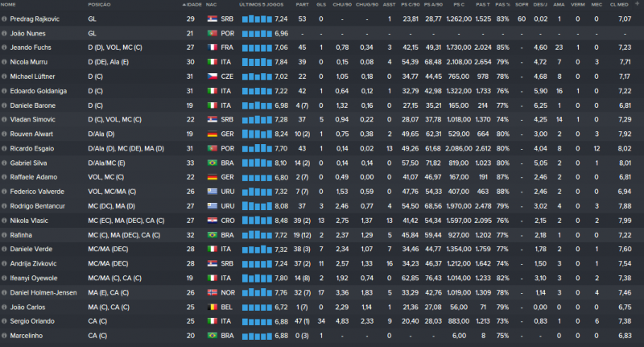Click the info icon next to Nikola Vlasic
This screenshot has width=644, height=347.
click(x=5, y=220)
